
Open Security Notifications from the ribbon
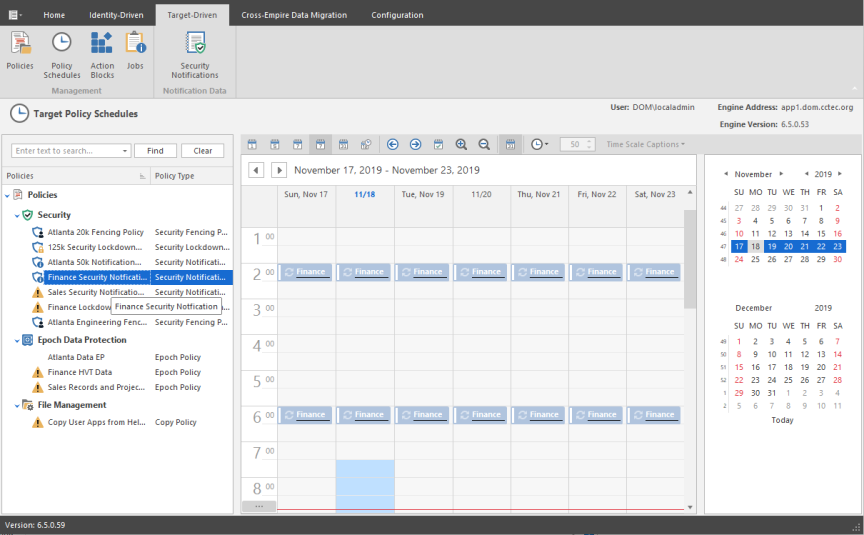tap(195, 55)
